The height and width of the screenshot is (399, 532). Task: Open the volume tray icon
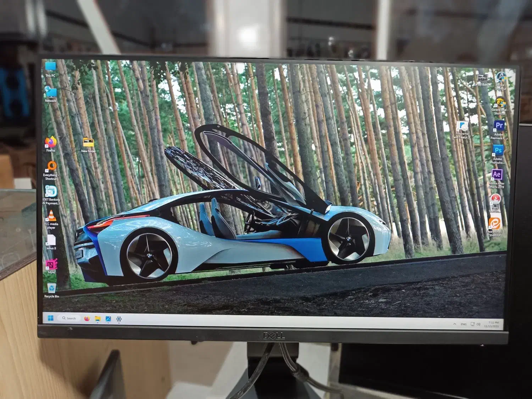click(x=478, y=324)
